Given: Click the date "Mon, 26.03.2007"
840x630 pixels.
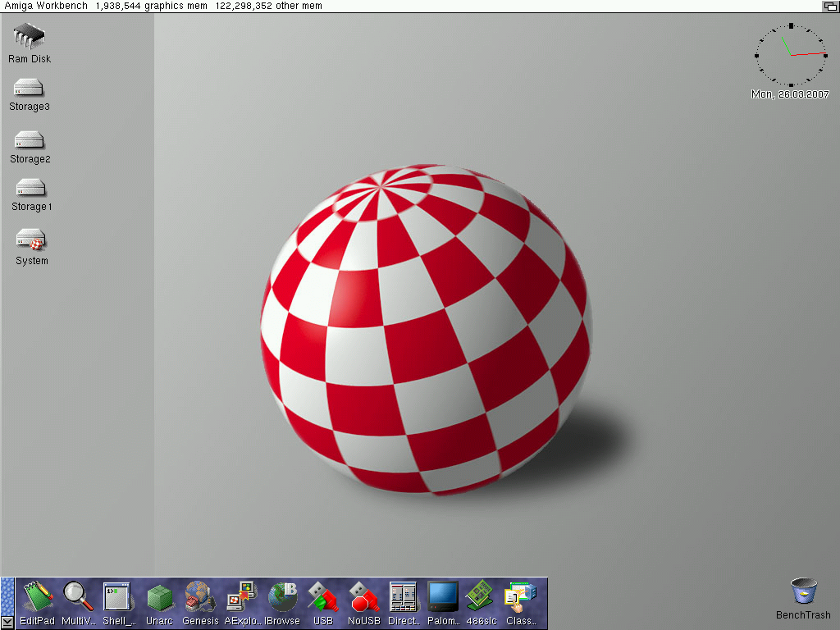Looking at the screenshot, I should [790, 94].
